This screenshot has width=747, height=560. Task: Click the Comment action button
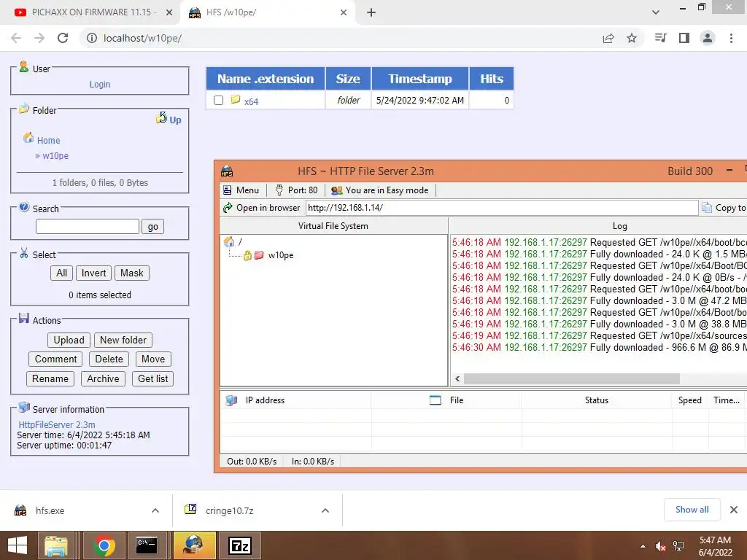point(55,359)
